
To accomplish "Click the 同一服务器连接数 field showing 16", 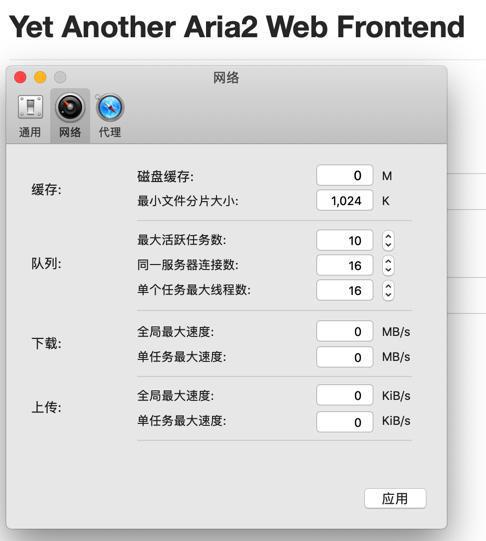I will tap(345, 265).
